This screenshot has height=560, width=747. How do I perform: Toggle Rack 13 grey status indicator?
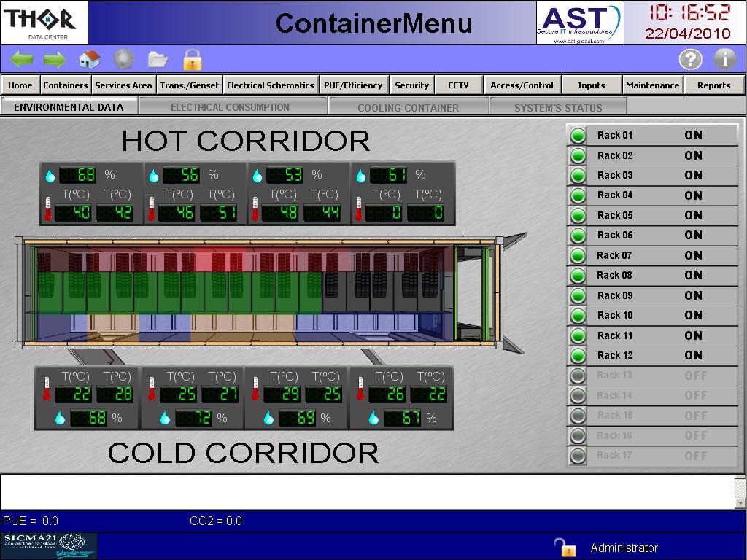click(x=578, y=376)
